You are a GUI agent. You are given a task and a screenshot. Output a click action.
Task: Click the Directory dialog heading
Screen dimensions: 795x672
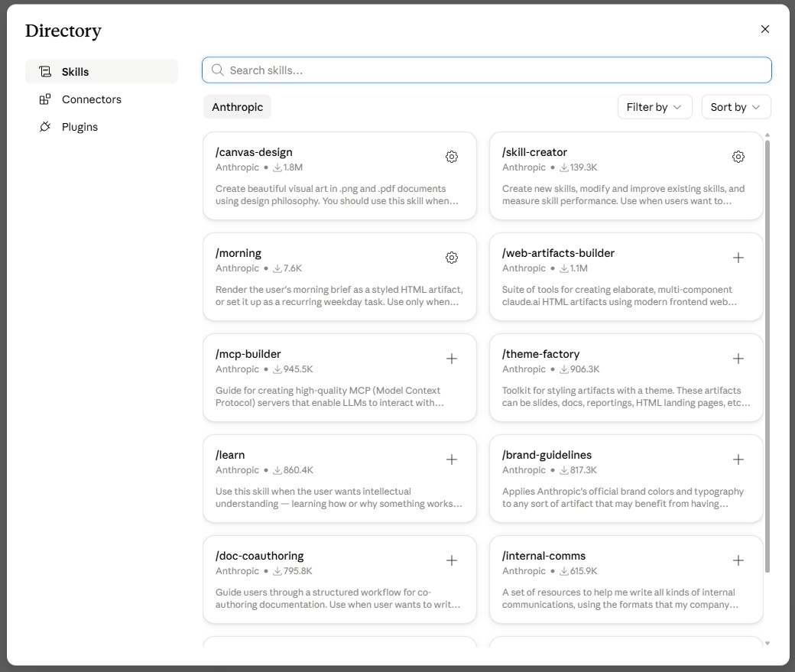[63, 31]
